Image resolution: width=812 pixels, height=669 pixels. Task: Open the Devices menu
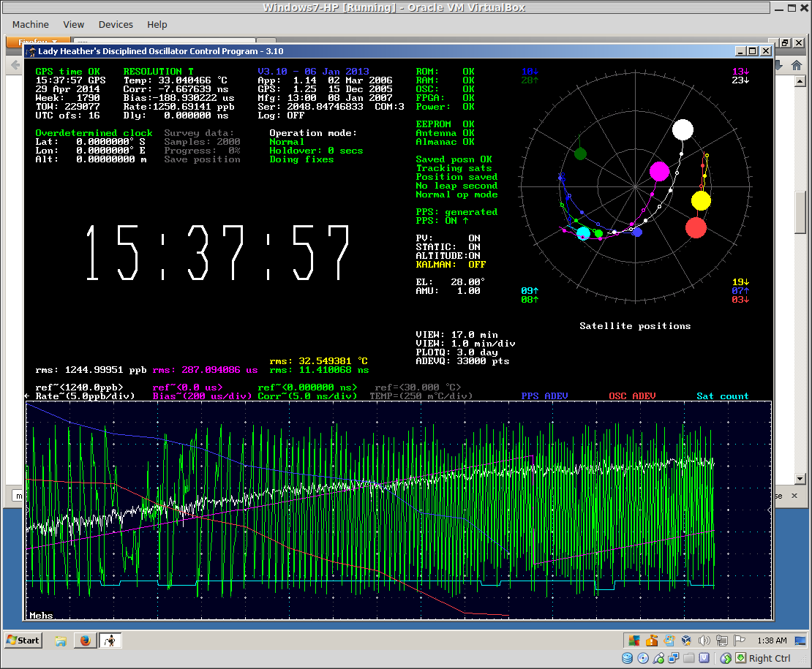116,24
